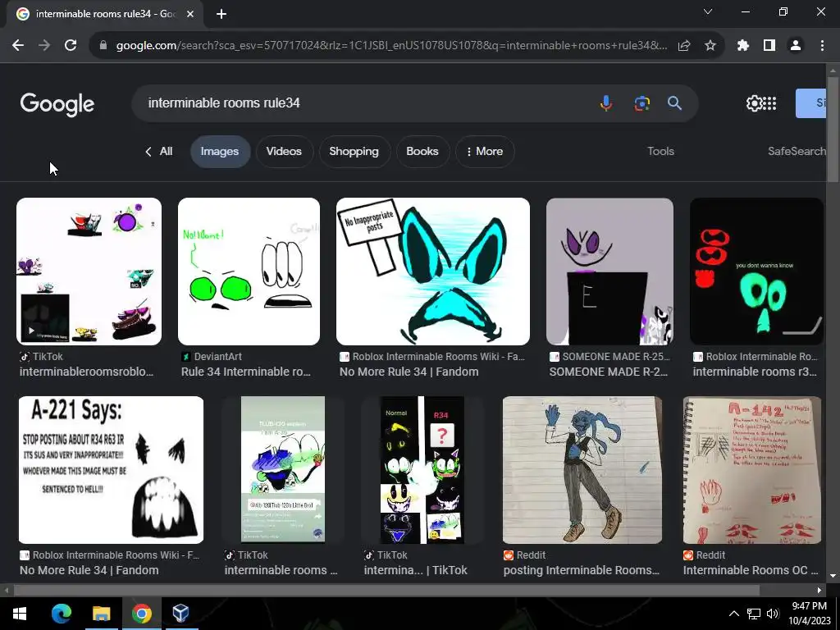Screen dimensions: 840x630
Task: Show hidden system tray icons
Action: tap(734, 614)
